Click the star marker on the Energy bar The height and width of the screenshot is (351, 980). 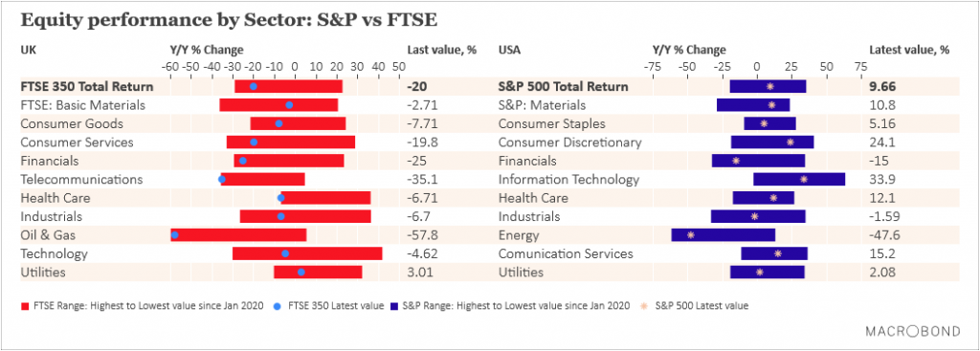click(x=691, y=235)
